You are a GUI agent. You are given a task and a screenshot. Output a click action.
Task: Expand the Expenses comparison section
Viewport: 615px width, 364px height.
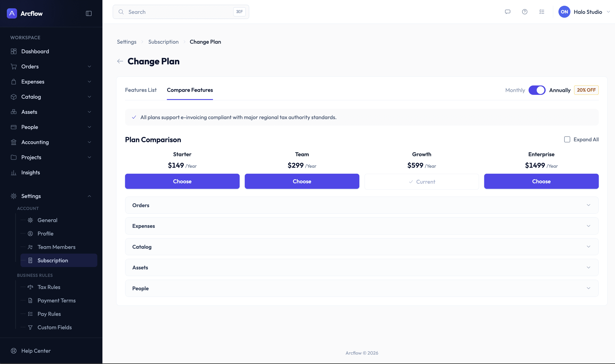tap(361, 226)
